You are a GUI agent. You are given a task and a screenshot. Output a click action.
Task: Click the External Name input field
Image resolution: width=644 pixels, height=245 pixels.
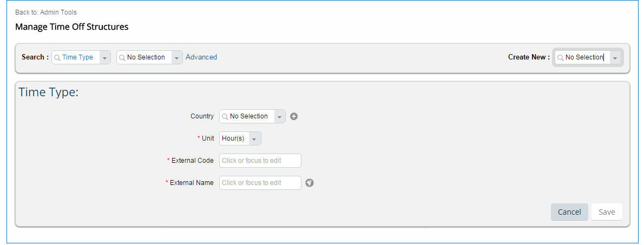pyautogui.click(x=260, y=183)
